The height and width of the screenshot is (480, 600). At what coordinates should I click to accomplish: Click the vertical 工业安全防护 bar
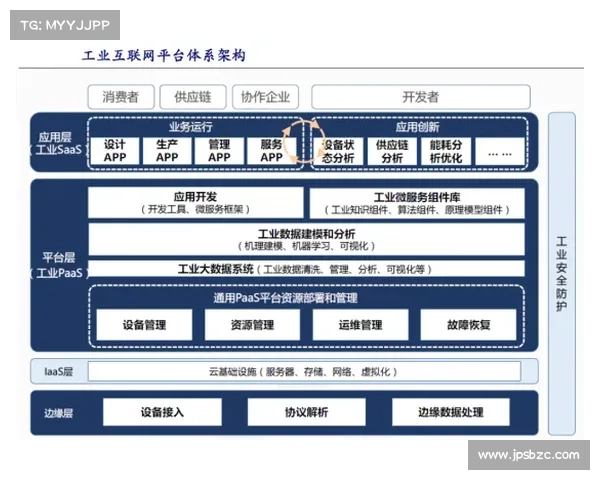tap(562, 274)
